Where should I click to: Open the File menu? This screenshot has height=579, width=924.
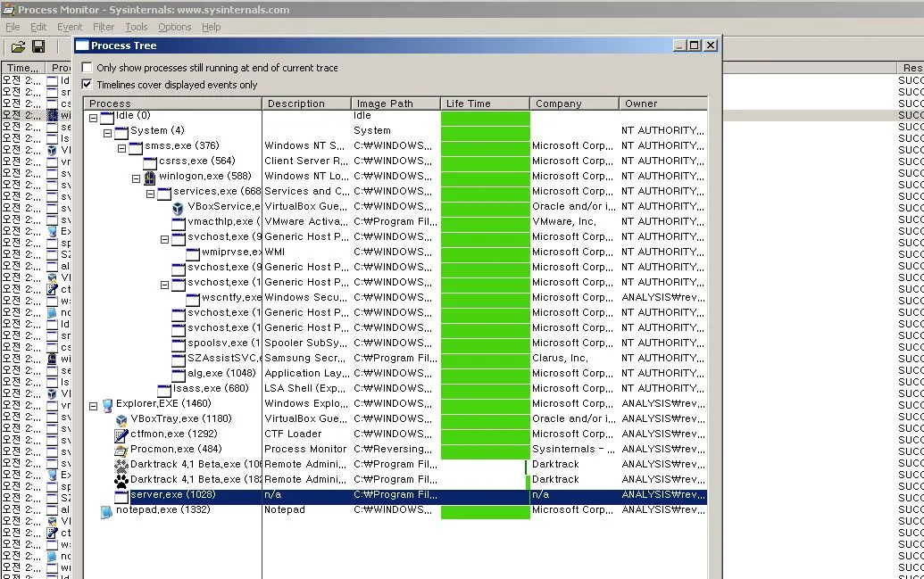[x=12, y=27]
